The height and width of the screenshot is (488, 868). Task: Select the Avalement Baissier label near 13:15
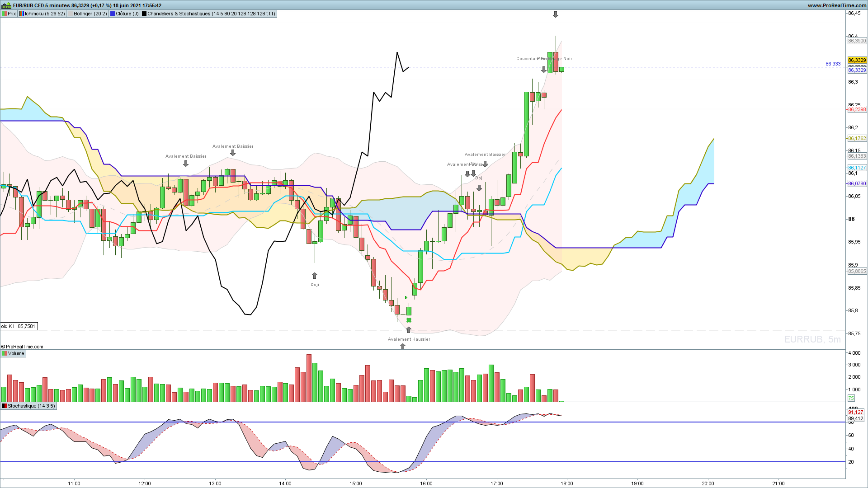(x=233, y=146)
